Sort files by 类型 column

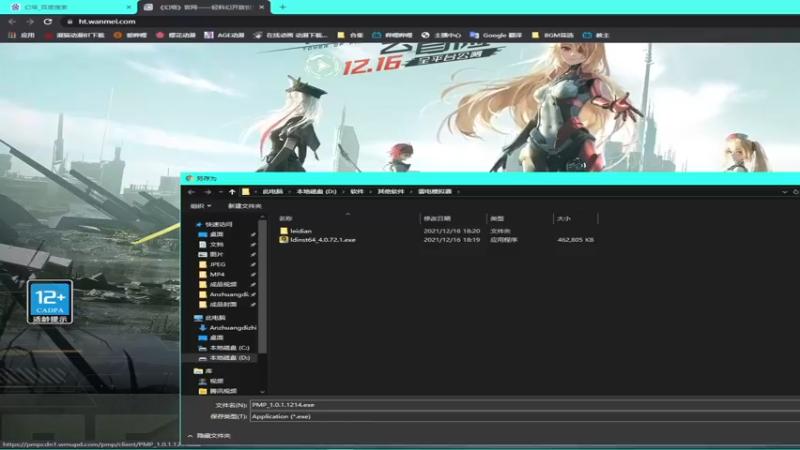pyautogui.click(x=497, y=218)
